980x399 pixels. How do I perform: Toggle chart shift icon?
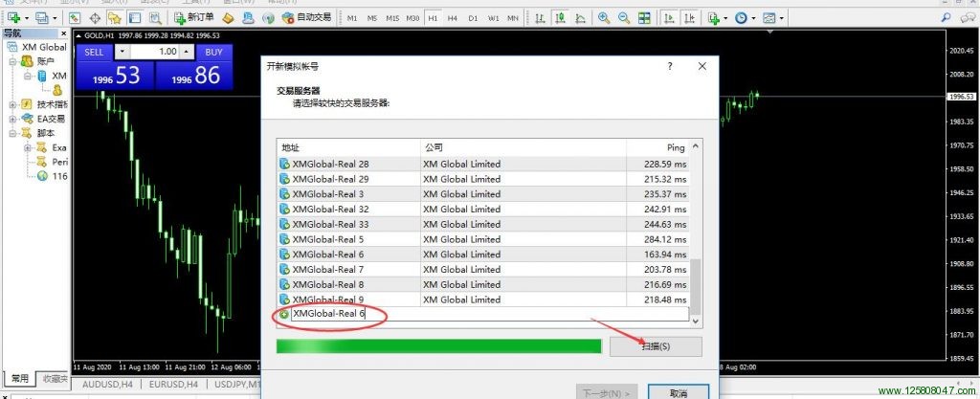[x=689, y=18]
